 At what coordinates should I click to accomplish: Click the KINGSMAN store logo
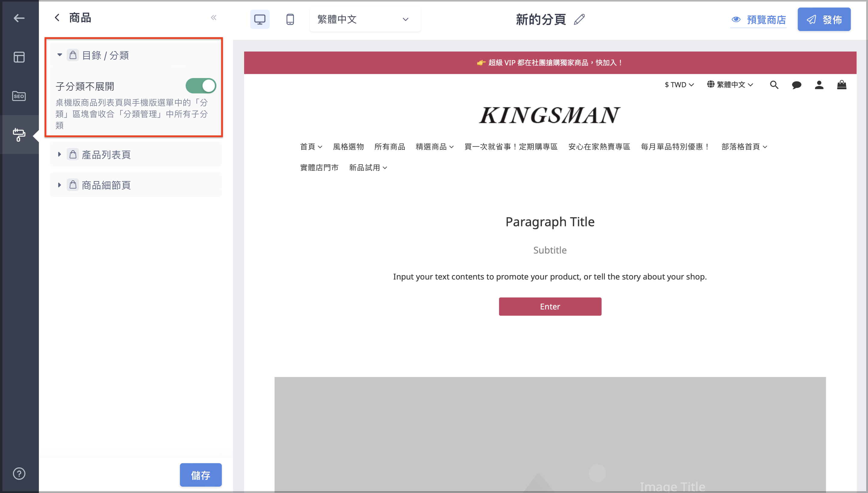coord(550,115)
